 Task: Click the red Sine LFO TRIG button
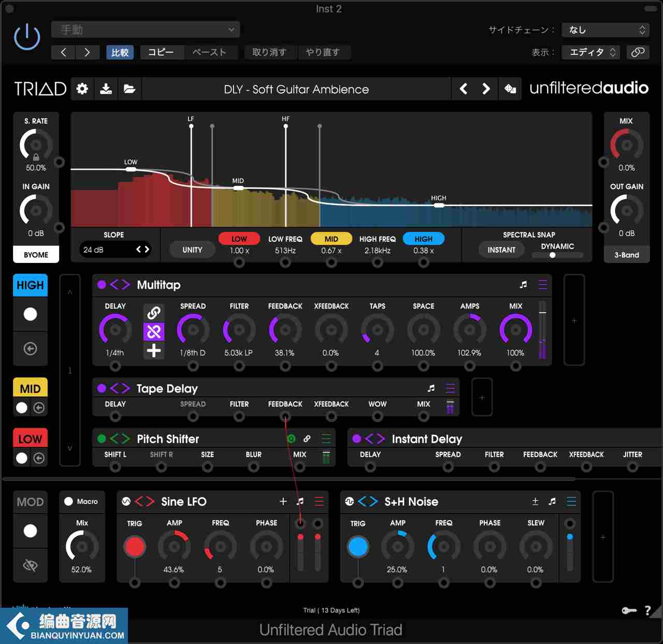(135, 547)
